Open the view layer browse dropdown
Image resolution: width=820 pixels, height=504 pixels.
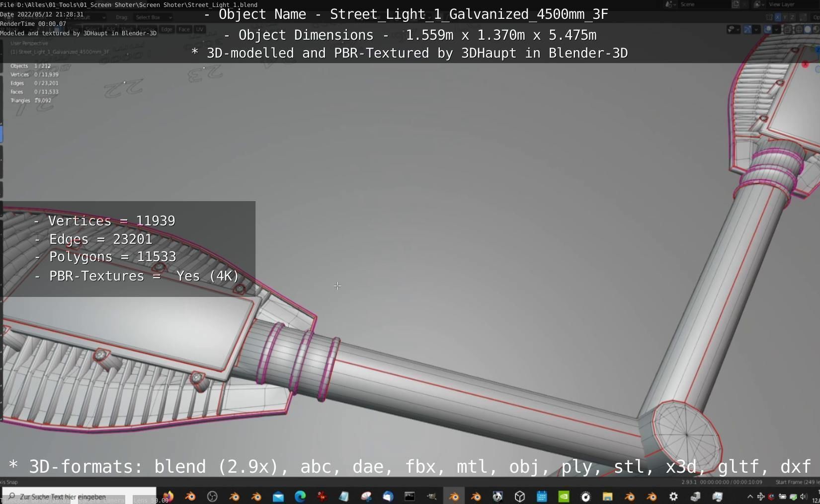[x=758, y=4]
